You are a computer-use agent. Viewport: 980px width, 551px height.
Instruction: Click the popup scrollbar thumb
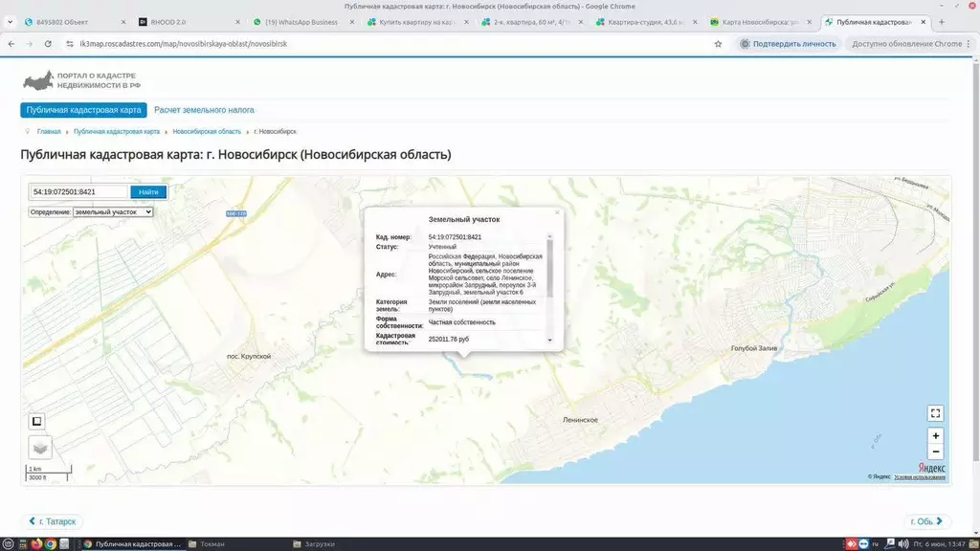550,269
